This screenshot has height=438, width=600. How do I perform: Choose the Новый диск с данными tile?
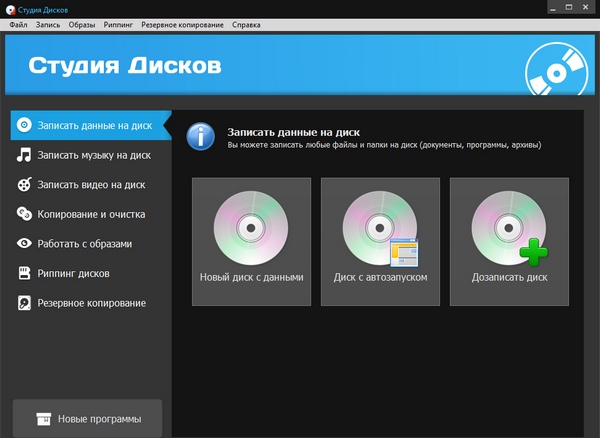click(x=251, y=241)
